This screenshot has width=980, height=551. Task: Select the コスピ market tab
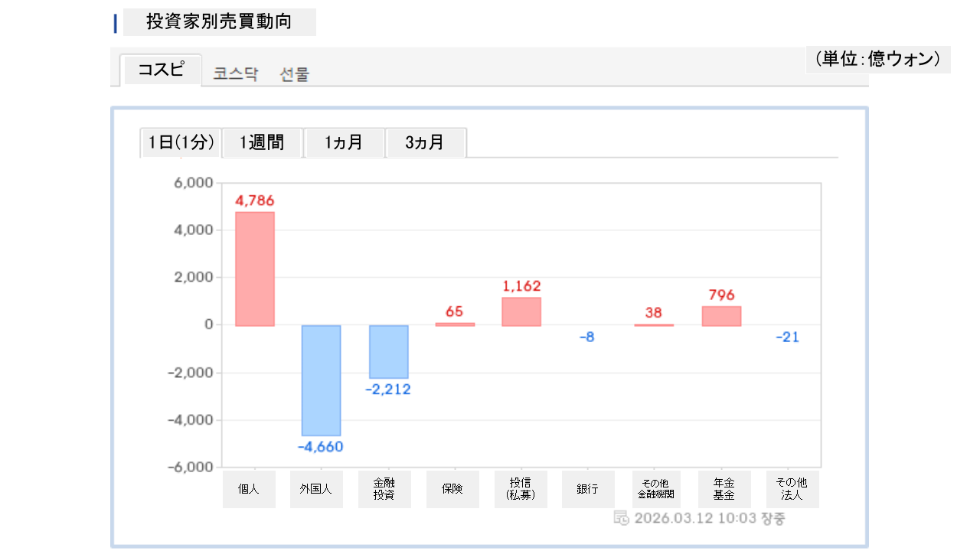tap(161, 70)
